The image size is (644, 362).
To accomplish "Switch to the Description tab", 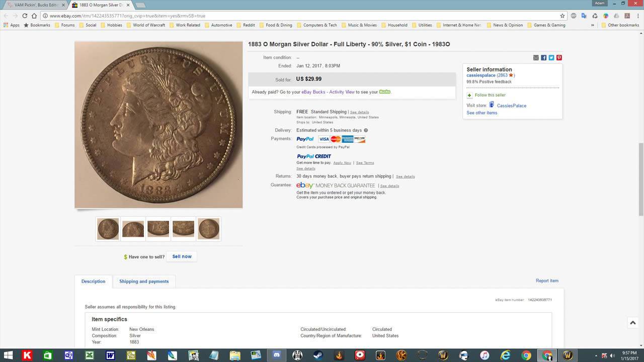I will (x=94, y=282).
